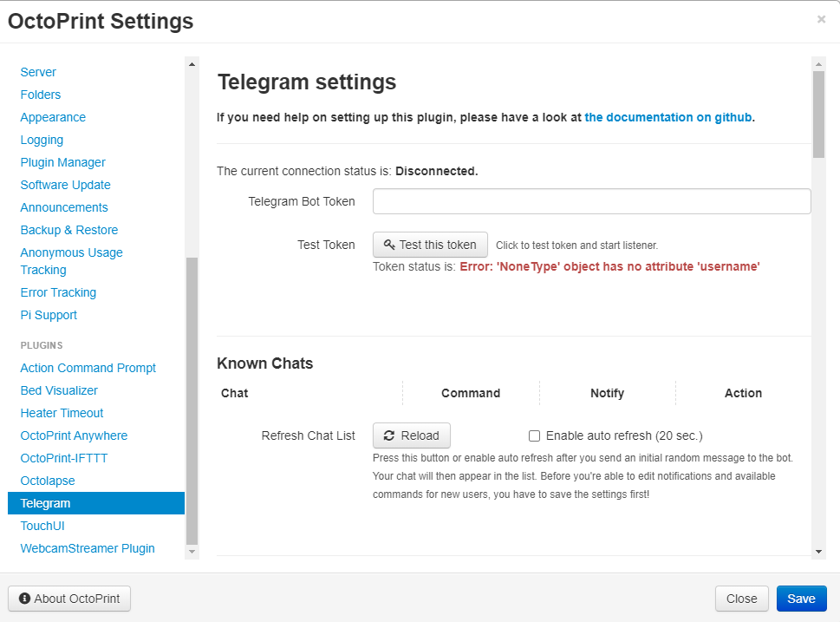Viewport: 840px width, 622px height.
Task: Click the Telegram settings heading
Action: coord(306,82)
